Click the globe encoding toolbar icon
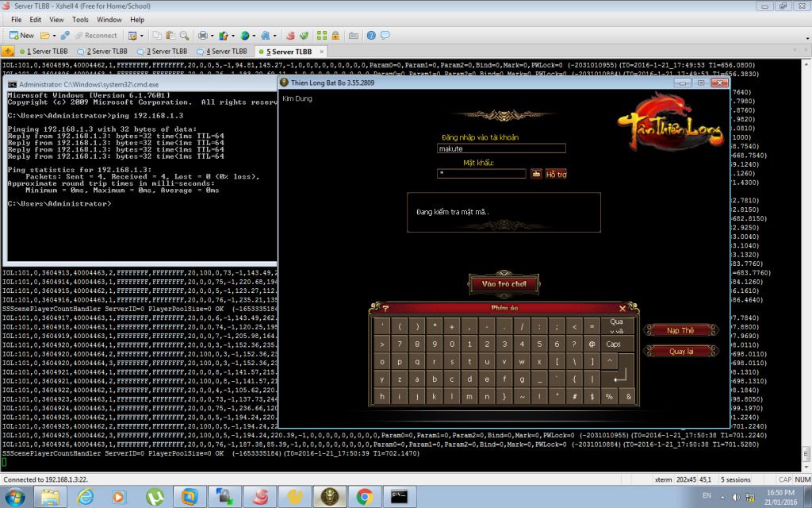 click(x=244, y=36)
